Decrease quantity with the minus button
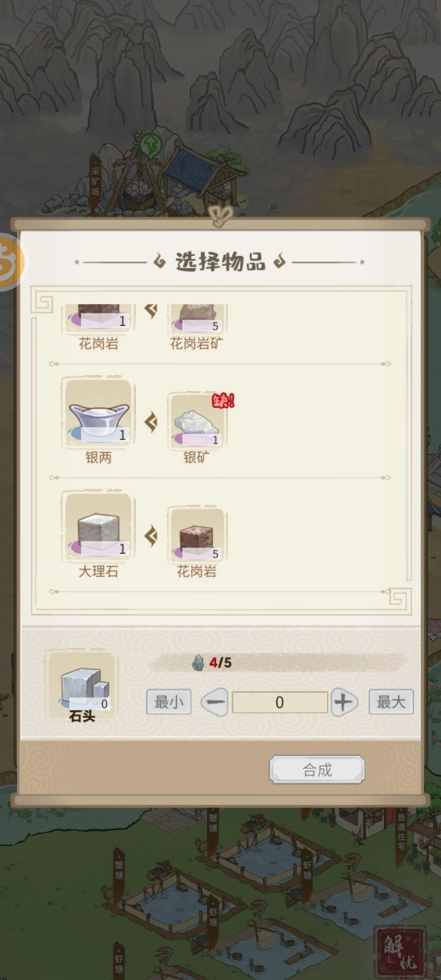This screenshot has width=441, height=980. tap(214, 702)
